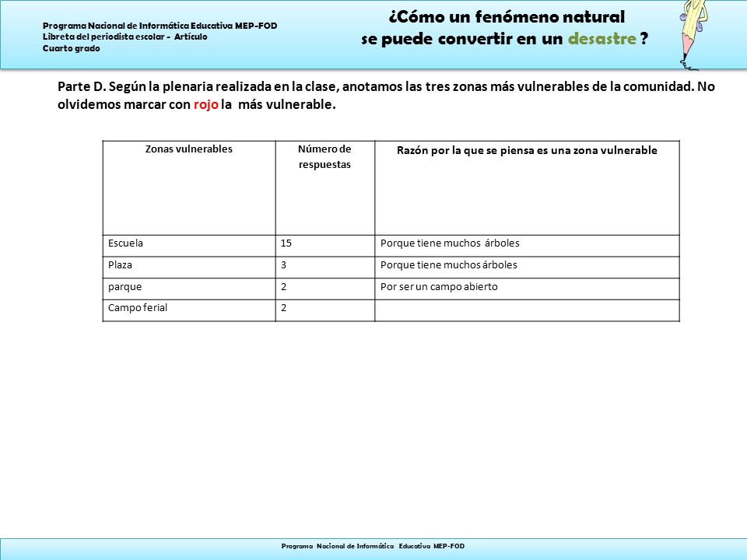Select the 'parque' zone cell
Screen dimensions: 747x560
point(189,289)
